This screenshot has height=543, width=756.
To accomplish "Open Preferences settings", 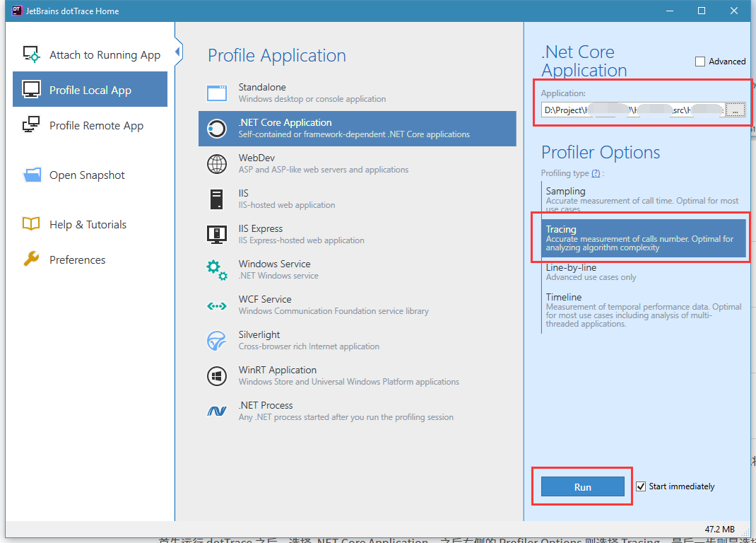I will click(x=90, y=259).
